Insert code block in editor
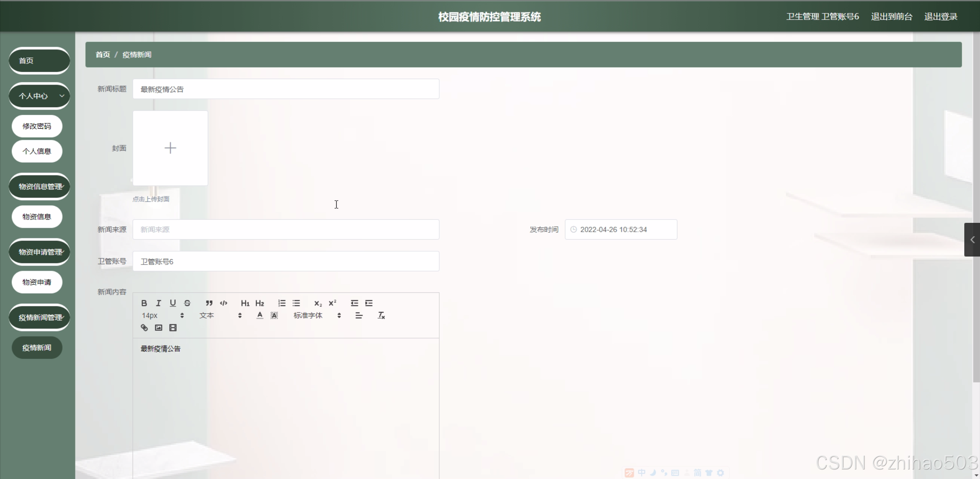Image resolution: width=980 pixels, height=479 pixels. [224, 303]
